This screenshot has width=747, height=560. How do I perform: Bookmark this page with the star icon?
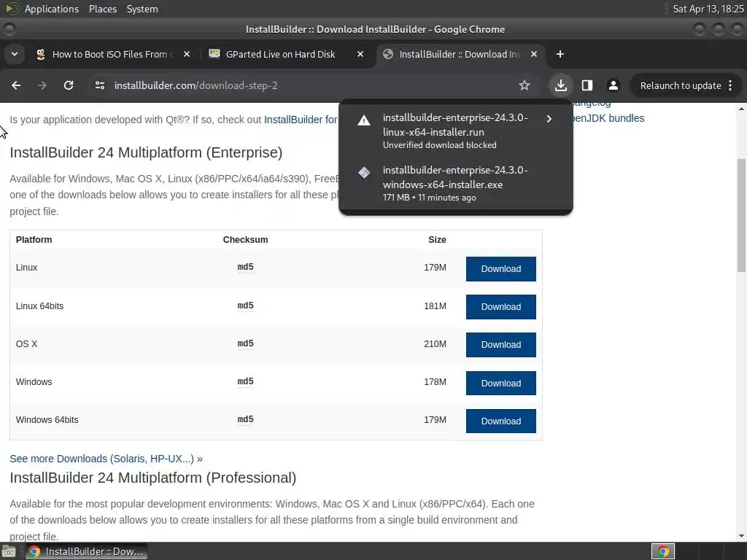point(524,85)
